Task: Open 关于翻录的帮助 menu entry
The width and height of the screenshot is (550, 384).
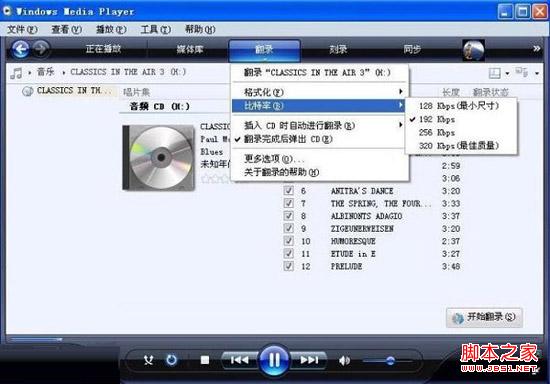Action: click(319, 172)
